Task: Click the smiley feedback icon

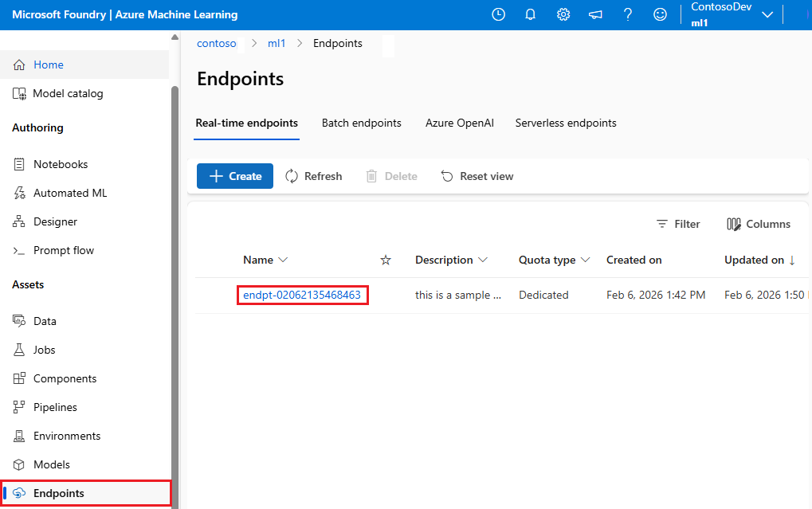Action: [660, 14]
